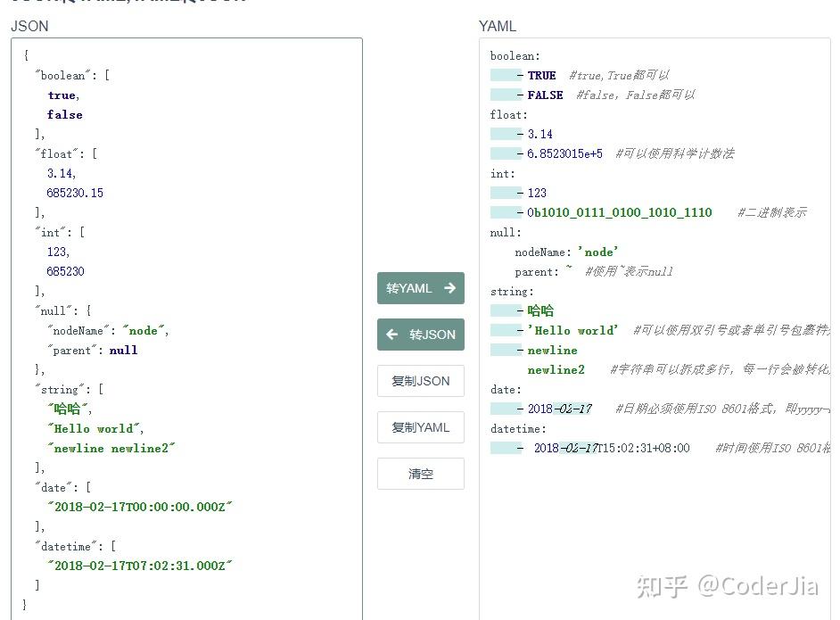The height and width of the screenshot is (620, 840).
Task: Click the "boolean" key line in JSON editor
Action: [72, 76]
